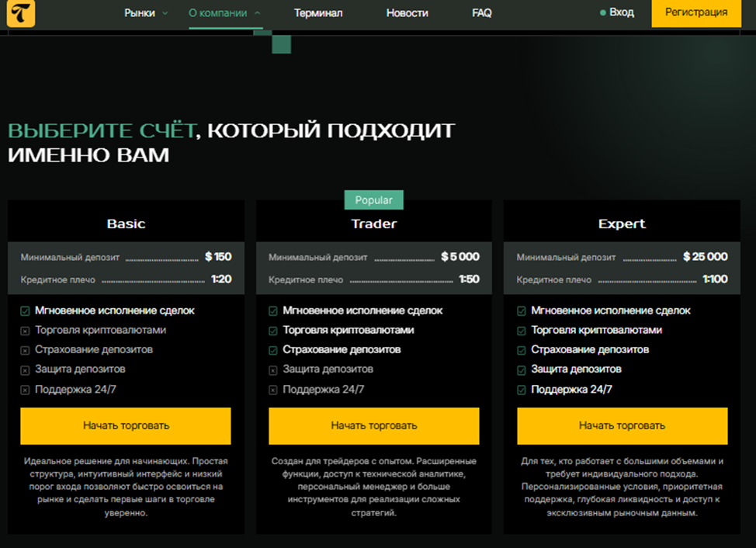Click crossed icon for Trader Защита депозитов
This screenshot has width=756, height=548.
click(273, 370)
